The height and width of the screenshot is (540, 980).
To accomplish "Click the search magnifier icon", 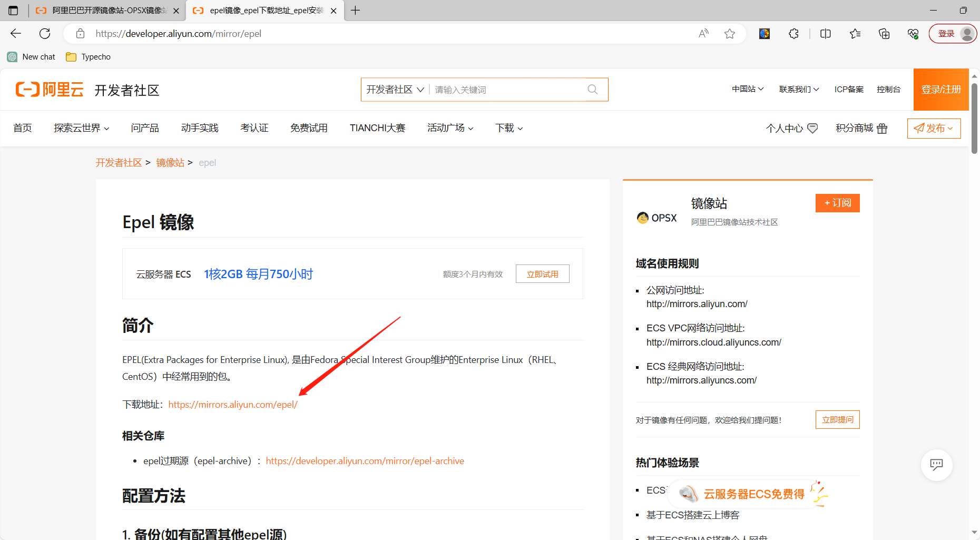I will click(593, 90).
